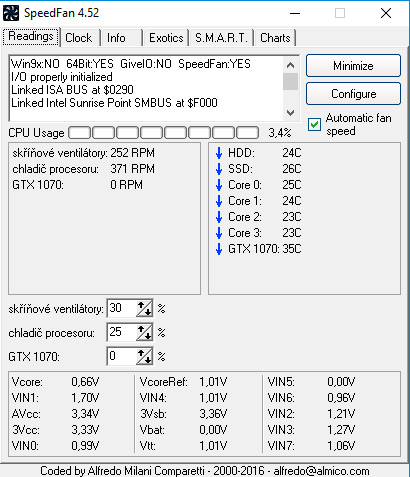Image resolution: width=410 pixels, height=477 pixels.
Task: Click the log box scroll up arrow
Action: pyautogui.click(x=290, y=65)
